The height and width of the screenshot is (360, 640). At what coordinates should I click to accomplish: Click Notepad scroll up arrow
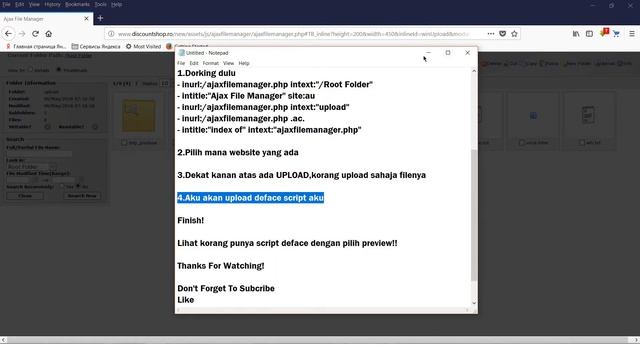pyautogui.click(x=474, y=71)
